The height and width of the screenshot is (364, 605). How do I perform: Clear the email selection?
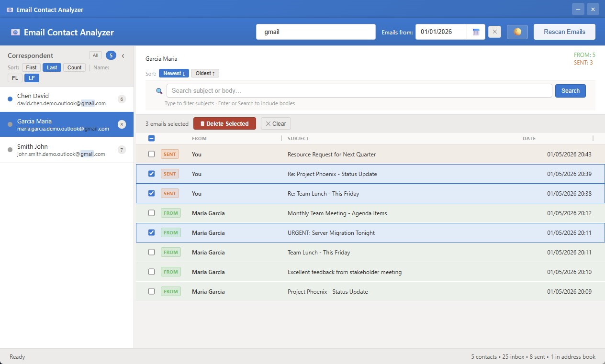tap(276, 123)
